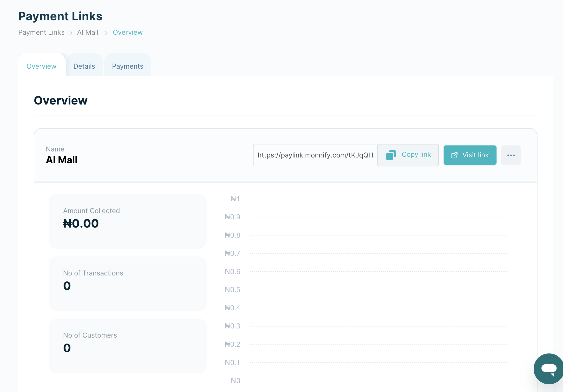
Task: Click the AI Mall name text
Action: tap(62, 160)
